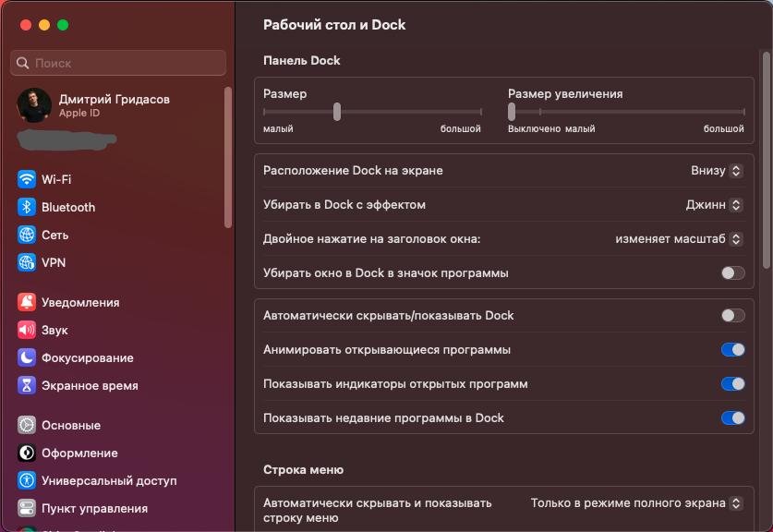Click the Wi-Fi icon in sidebar
Viewport: 773px width, 532px height.
pos(27,179)
